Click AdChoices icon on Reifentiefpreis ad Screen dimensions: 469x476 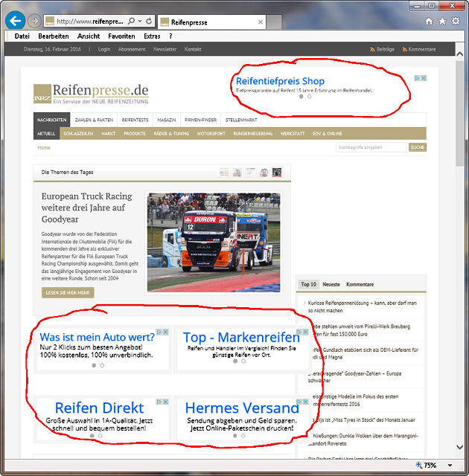pos(418,78)
